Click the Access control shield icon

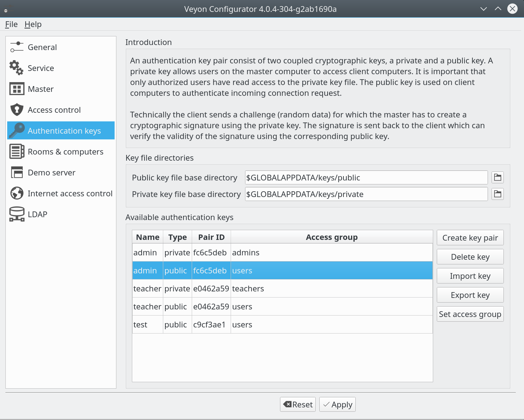point(17,110)
